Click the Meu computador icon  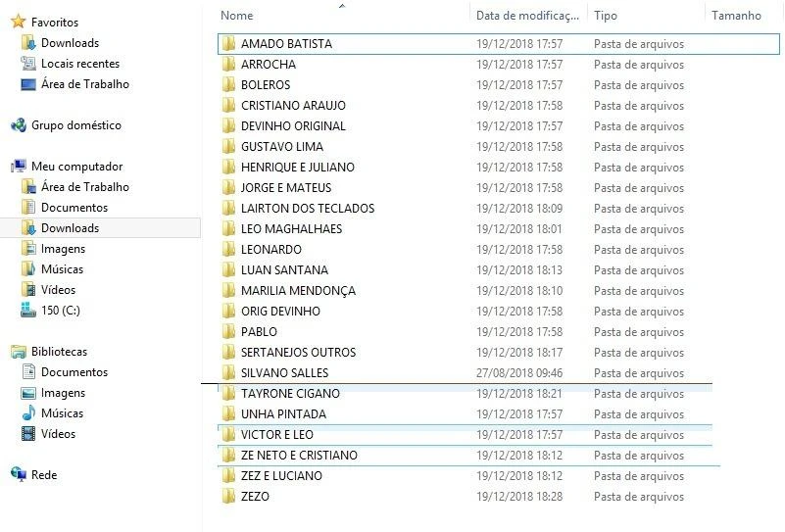coord(19,167)
